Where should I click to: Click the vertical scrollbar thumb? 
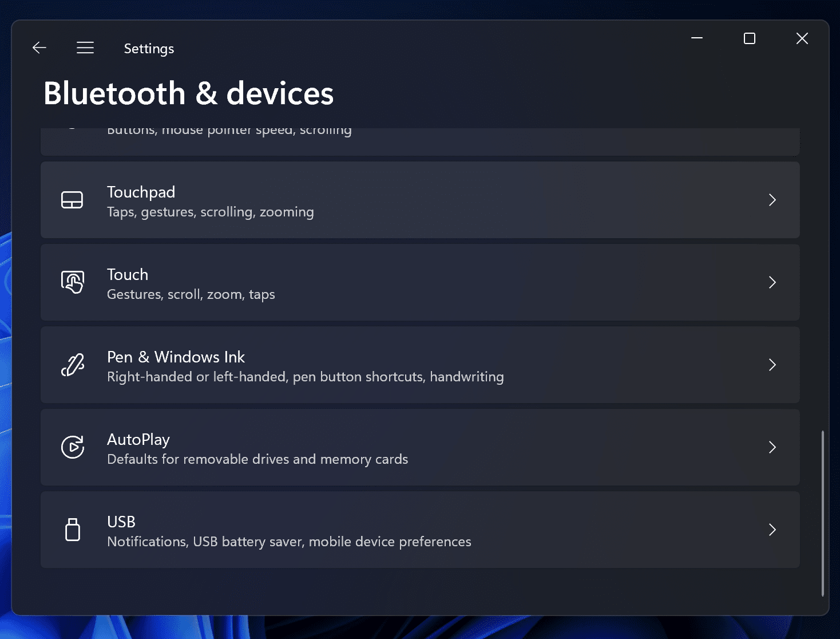[823, 514]
